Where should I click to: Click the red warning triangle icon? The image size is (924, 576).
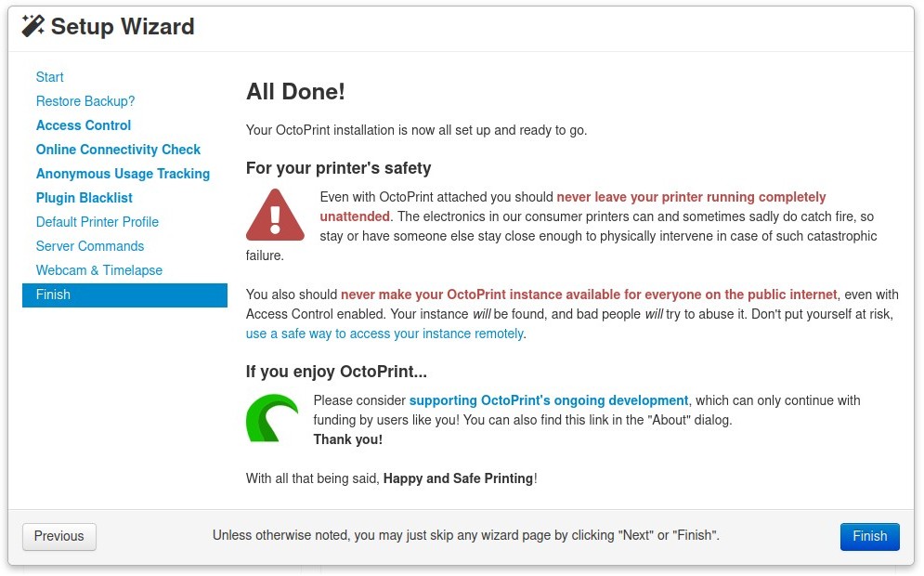click(275, 215)
